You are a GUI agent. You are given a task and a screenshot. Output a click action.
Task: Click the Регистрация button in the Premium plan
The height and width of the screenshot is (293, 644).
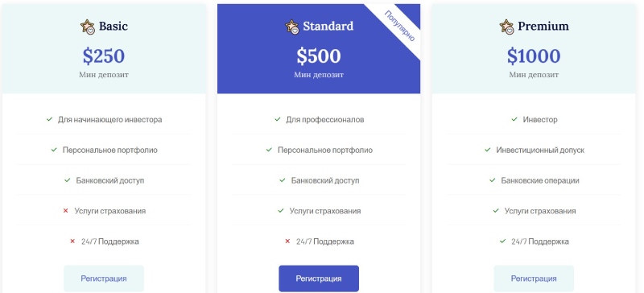tap(534, 279)
